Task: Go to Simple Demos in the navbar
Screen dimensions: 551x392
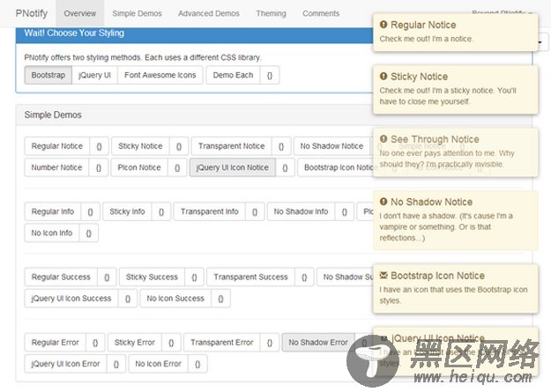Action: click(x=137, y=13)
